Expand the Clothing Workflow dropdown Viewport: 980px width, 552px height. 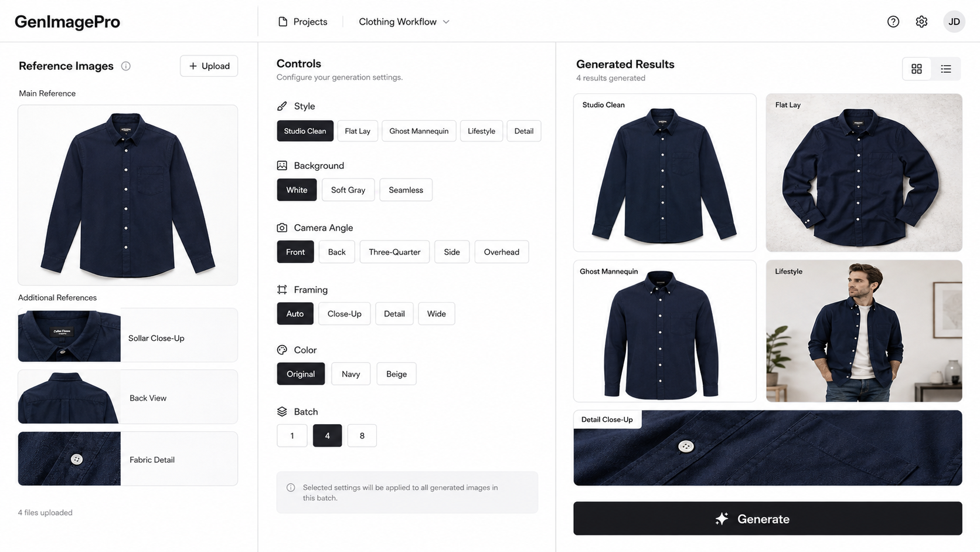click(x=404, y=22)
